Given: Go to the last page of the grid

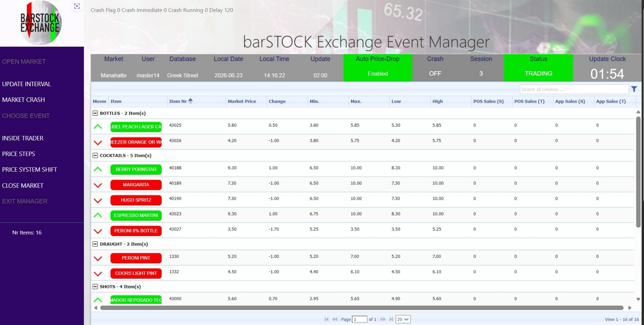Looking at the screenshot, I should 391,319.
